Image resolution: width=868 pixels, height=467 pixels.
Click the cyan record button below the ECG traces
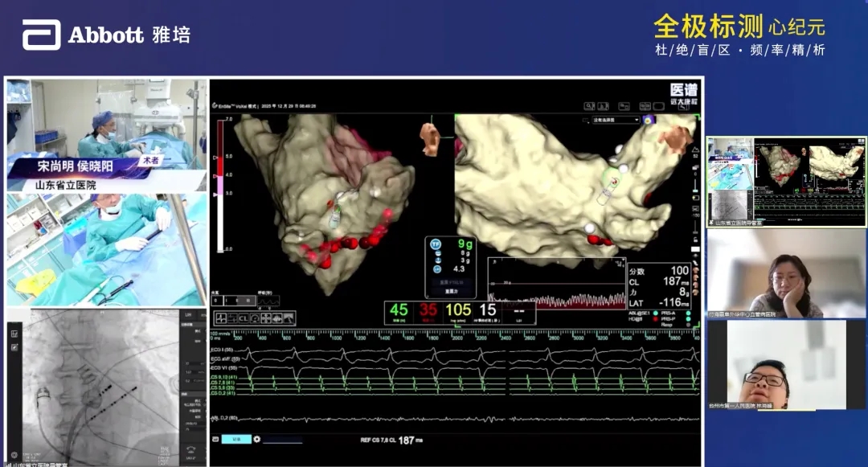[238, 439]
